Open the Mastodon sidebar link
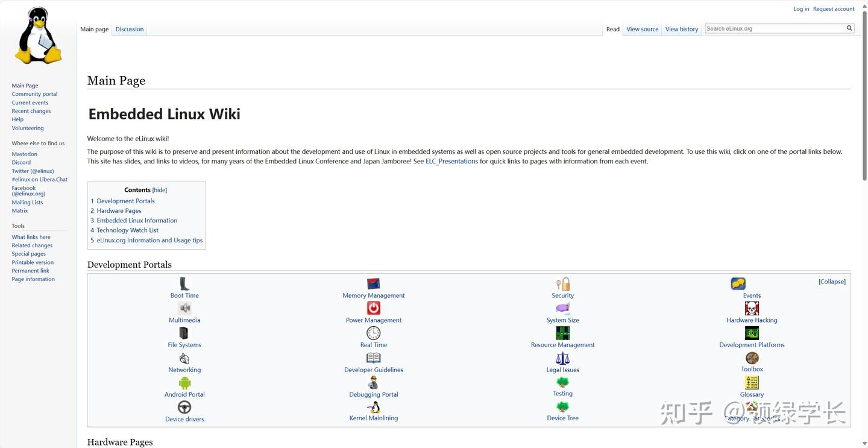This screenshot has width=868, height=448. 25,154
